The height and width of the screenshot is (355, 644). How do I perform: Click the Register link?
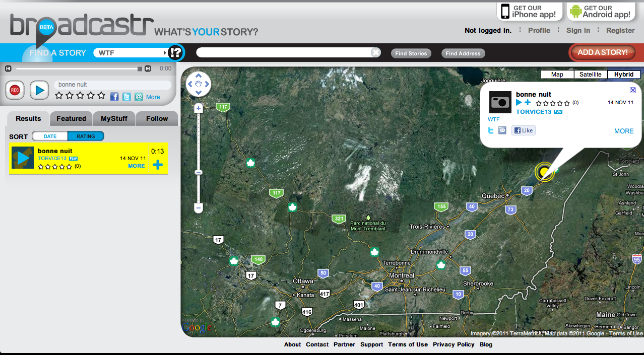pyautogui.click(x=620, y=30)
